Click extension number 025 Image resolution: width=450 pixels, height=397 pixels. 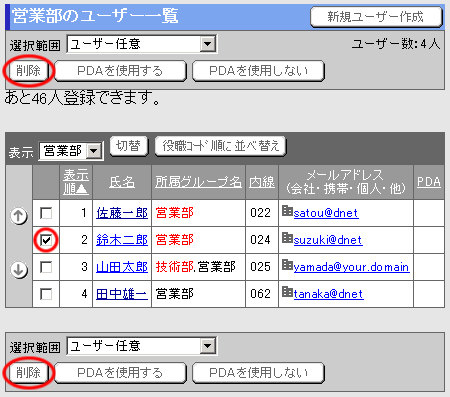coord(260,267)
